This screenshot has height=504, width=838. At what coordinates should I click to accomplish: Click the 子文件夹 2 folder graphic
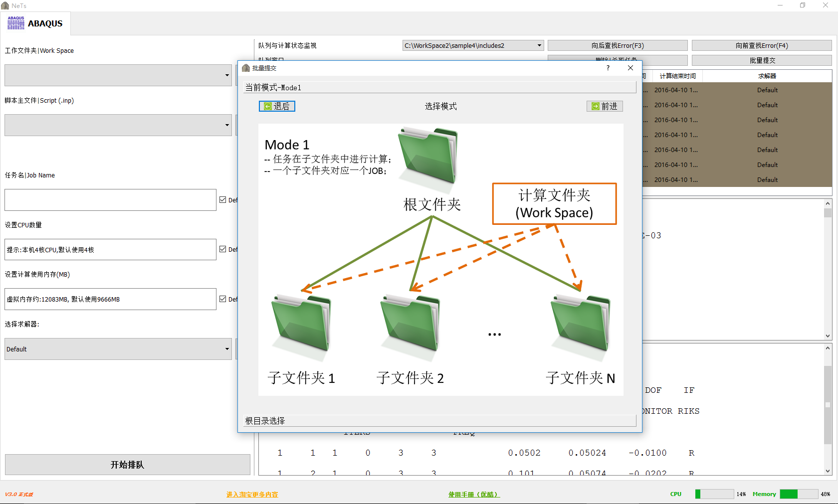coord(410,324)
